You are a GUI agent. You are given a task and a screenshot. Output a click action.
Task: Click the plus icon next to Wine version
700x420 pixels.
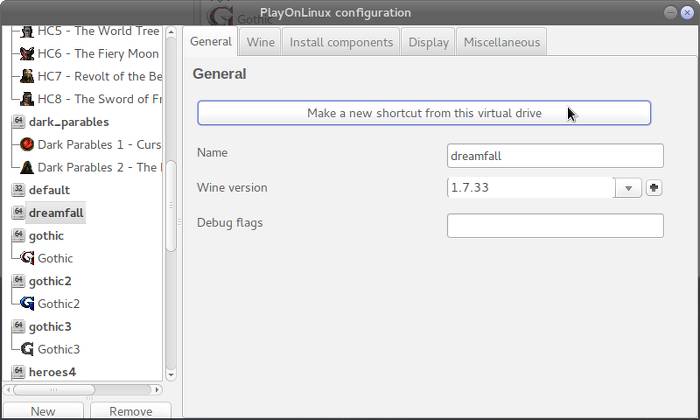[x=654, y=188]
